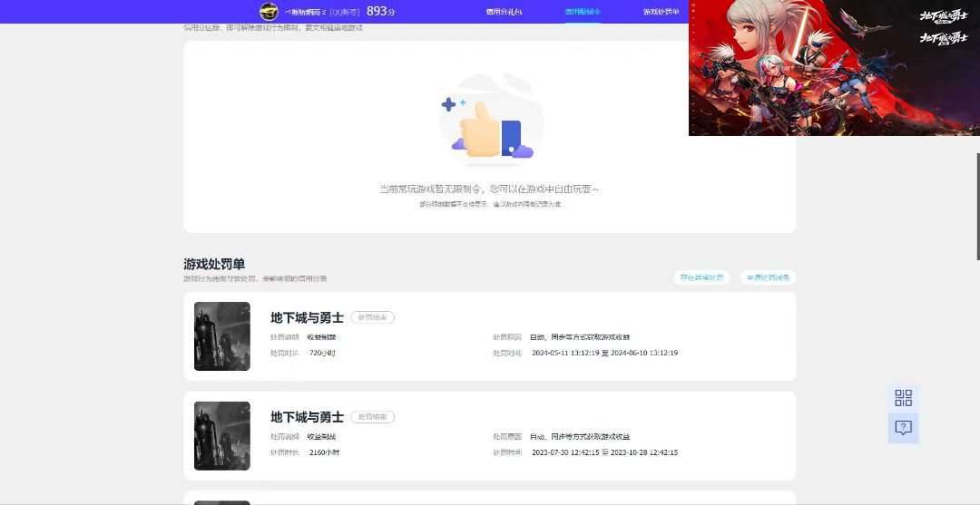Image resolution: width=980 pixels, height=505 pixels.
Task: Click the date range starting 2024-05-11 13:12:19
Action: 604,353
